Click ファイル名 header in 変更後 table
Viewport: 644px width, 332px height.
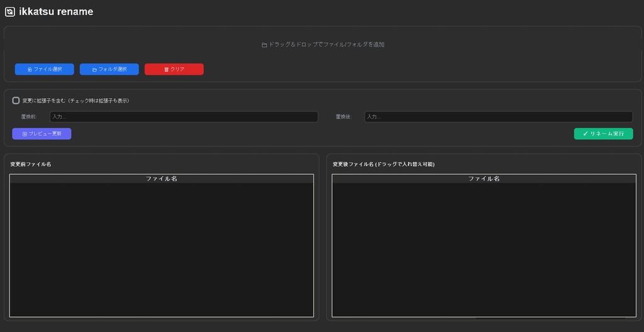tap(484, 179)
